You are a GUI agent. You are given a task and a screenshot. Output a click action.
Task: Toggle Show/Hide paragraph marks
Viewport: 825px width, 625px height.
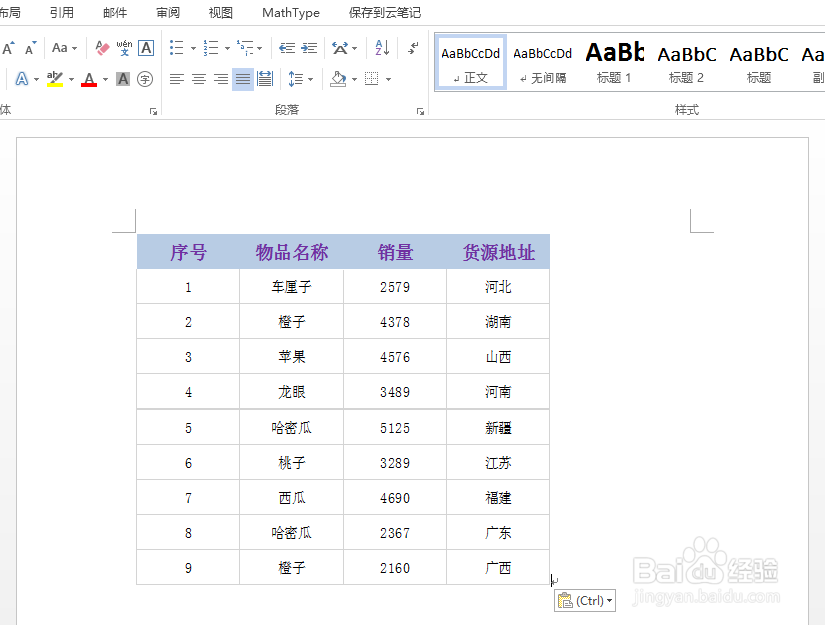(x=414, y=48)
